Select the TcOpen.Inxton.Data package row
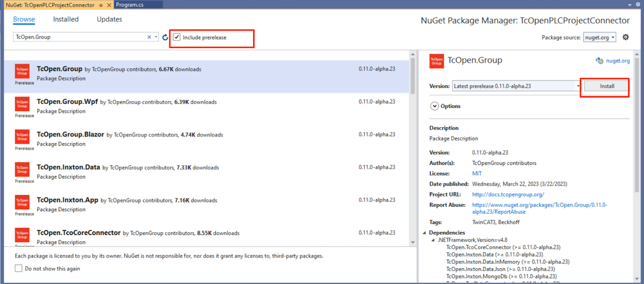644x284 pixels. tap(206, 175)
